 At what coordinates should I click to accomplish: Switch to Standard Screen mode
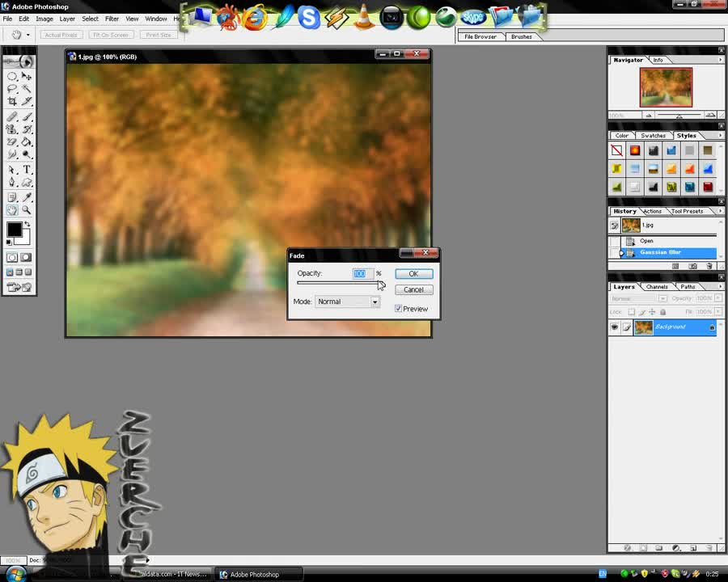coord(10,272)
